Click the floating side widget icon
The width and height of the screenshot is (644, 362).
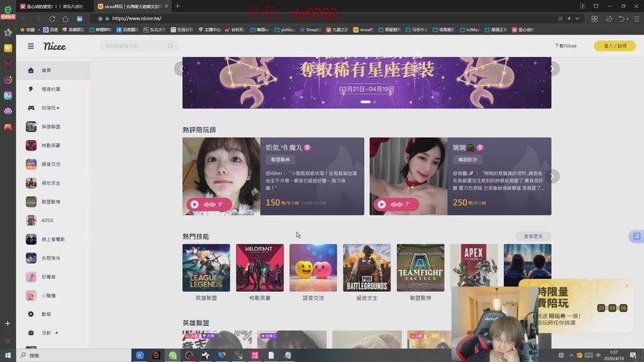(637, 237)
